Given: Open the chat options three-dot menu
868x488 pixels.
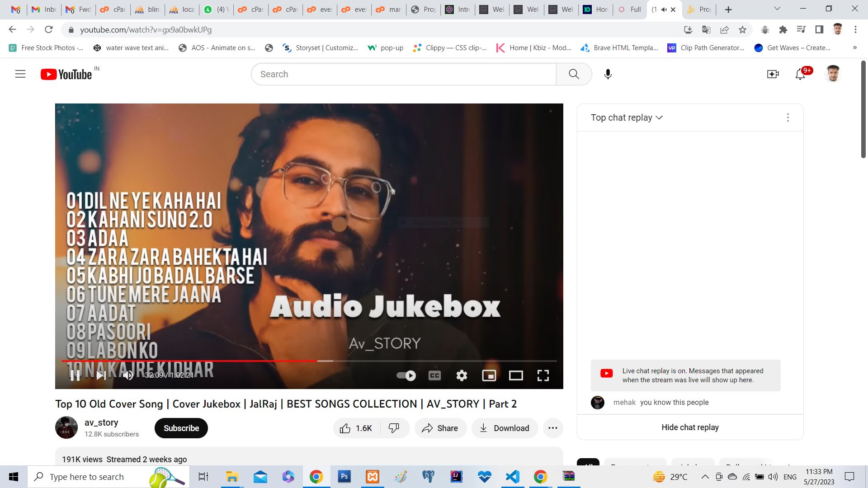Looking at the screenshot, I should [788, 117].
